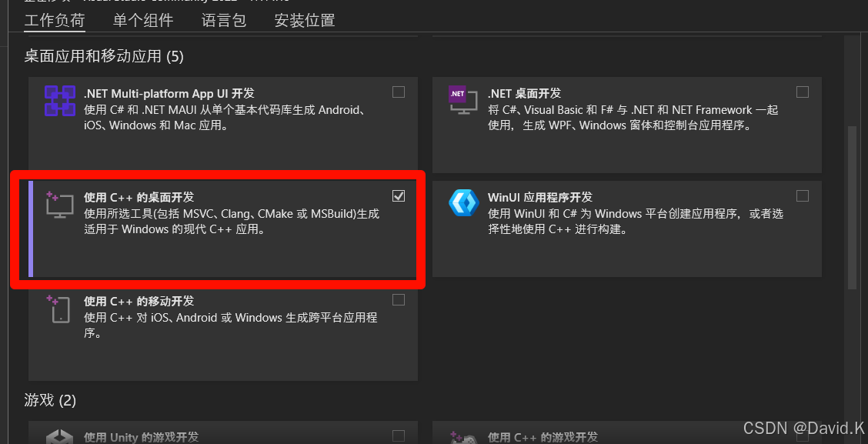The image size is (868, 444).
Task: Select the .NET 桌面开发 workload title
Action: pos(524,93)
